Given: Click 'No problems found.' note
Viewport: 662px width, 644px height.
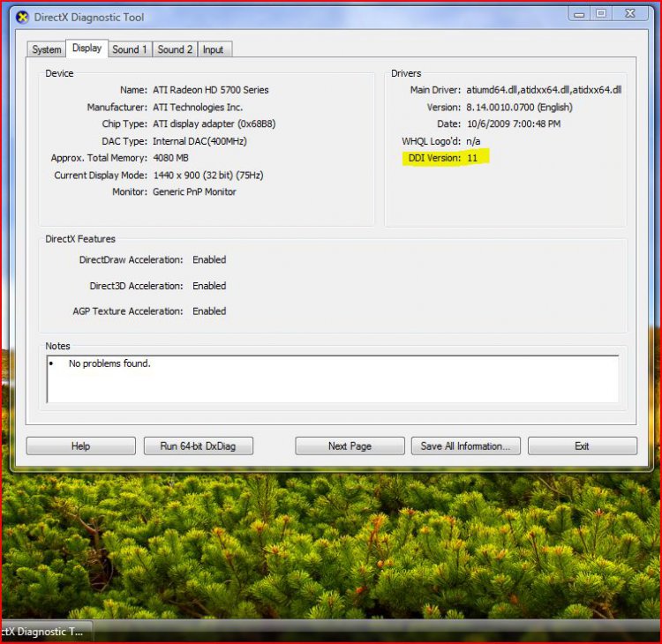Looking at the screenshot, I should pyautogui.click(x=109, y=363).
